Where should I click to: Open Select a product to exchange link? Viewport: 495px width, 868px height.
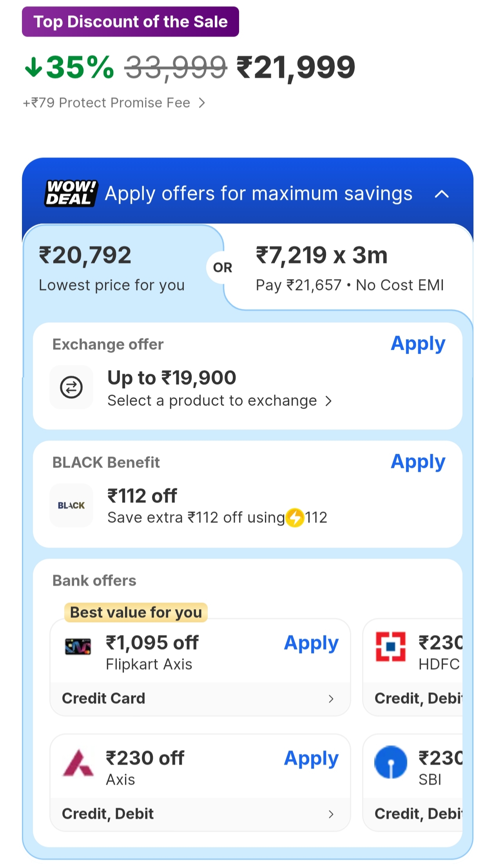[219, 401]
